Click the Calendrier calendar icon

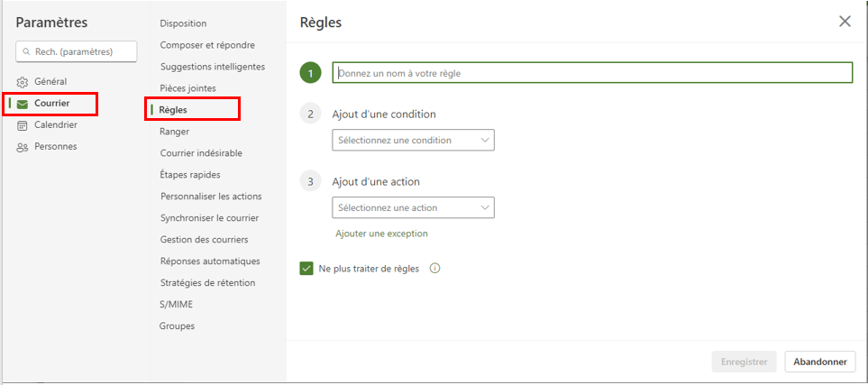[23, 125]
